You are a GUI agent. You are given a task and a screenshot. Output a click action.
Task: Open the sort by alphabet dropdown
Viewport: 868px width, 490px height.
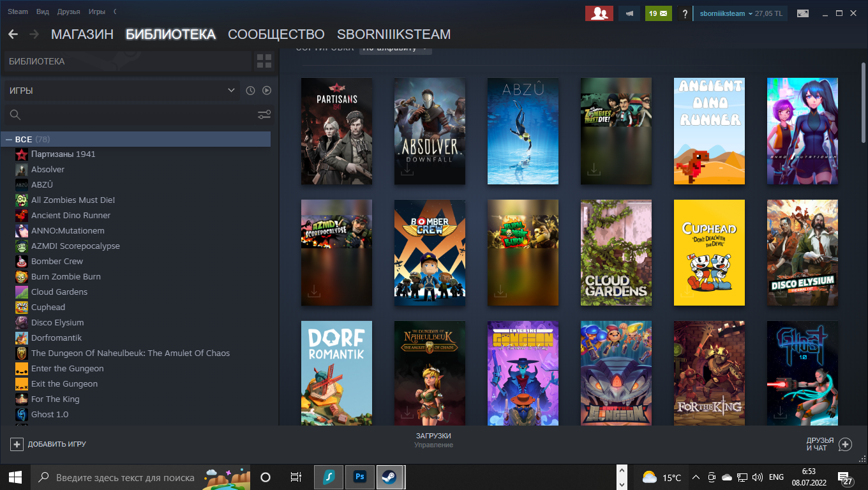tap(396, 48)
